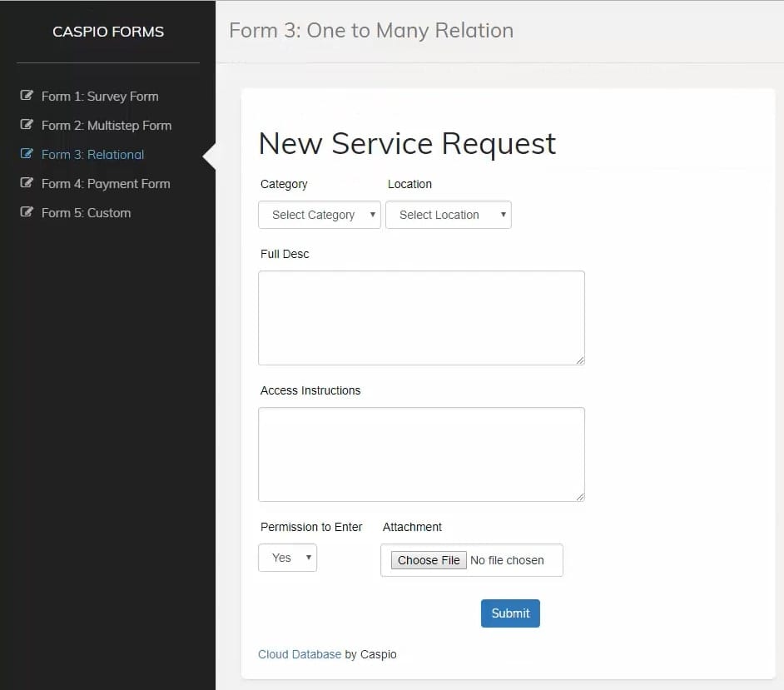Select Form 3: Relational in sidebar
The height and width of the screenshot is (690, 784).
pyautogui.click(x=92, y=155)
